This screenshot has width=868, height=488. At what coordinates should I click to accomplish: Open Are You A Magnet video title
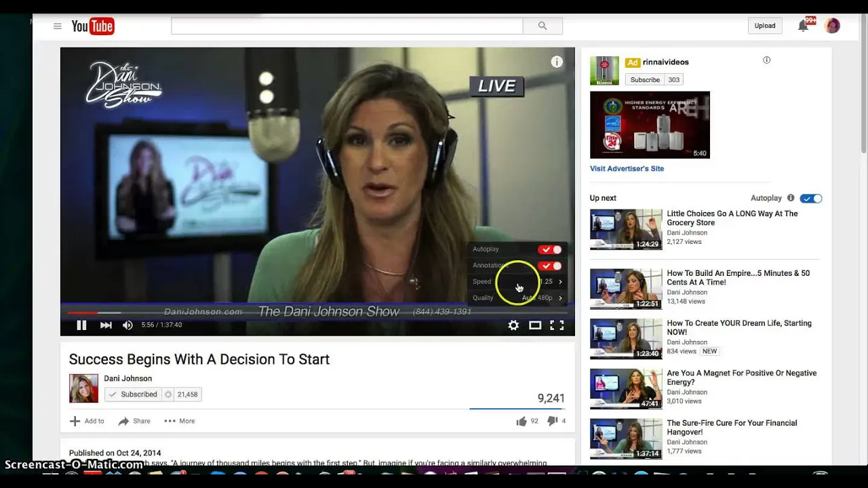pos(741,378)
